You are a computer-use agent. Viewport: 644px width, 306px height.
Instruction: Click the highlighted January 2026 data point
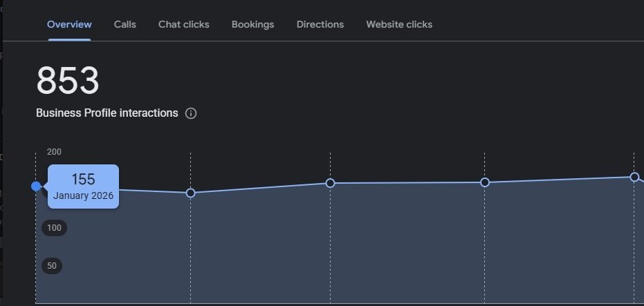tap(36, 187)
